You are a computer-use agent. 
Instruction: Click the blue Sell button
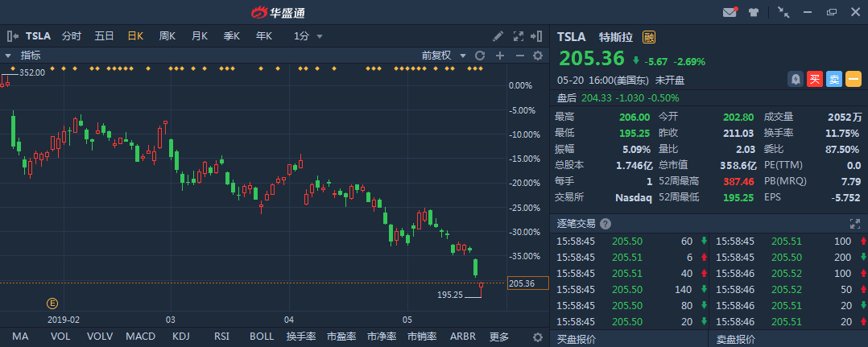pos(834,79)
